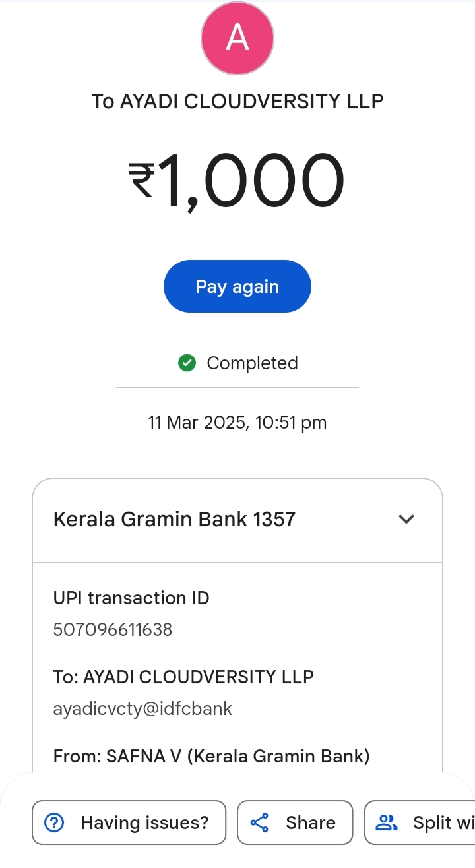
Task: Click the question mark help icon
Action: [x=54, y=822]
